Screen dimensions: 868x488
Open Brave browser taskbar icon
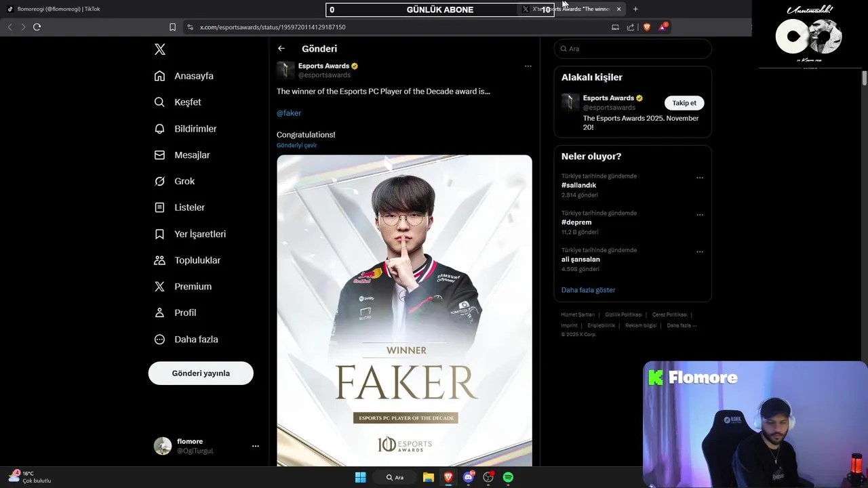tap(448, 477)
